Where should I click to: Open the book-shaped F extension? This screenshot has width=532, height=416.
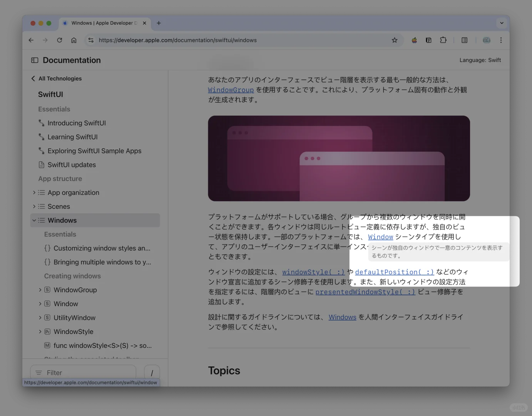428,40
